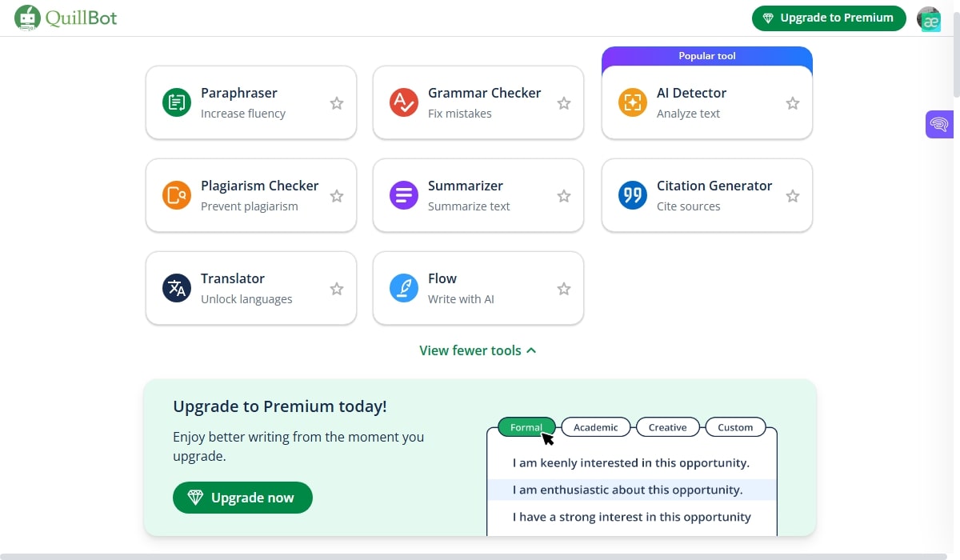Click the QuillBot logo

66,18
